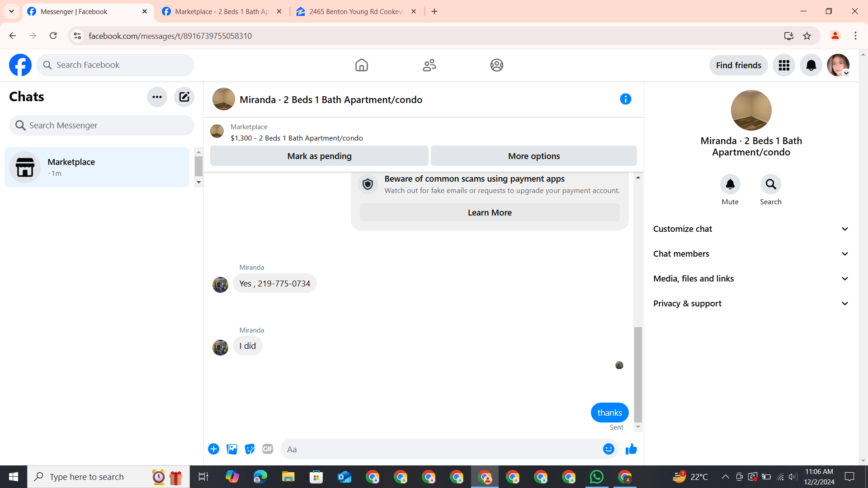Image resolution: width=868 pixels, height=488 pixels.
Task: Open Windows notification center icon
Action: coord(849,477)
